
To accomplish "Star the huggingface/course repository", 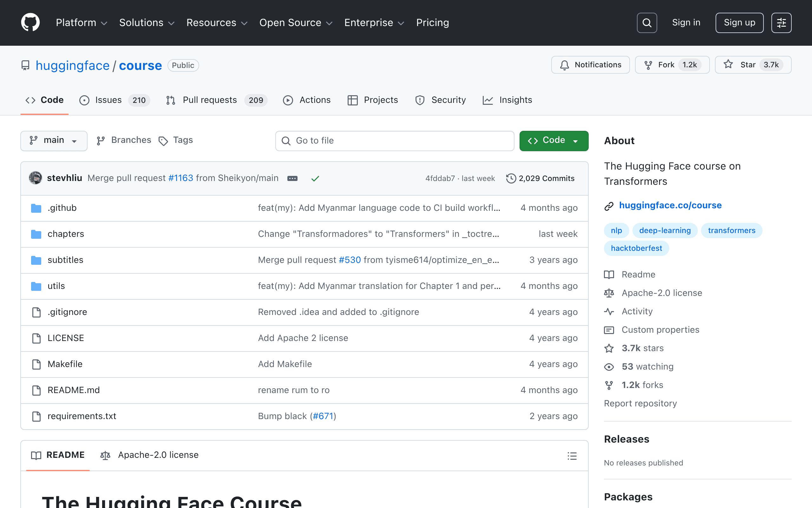I will (753, 64).
